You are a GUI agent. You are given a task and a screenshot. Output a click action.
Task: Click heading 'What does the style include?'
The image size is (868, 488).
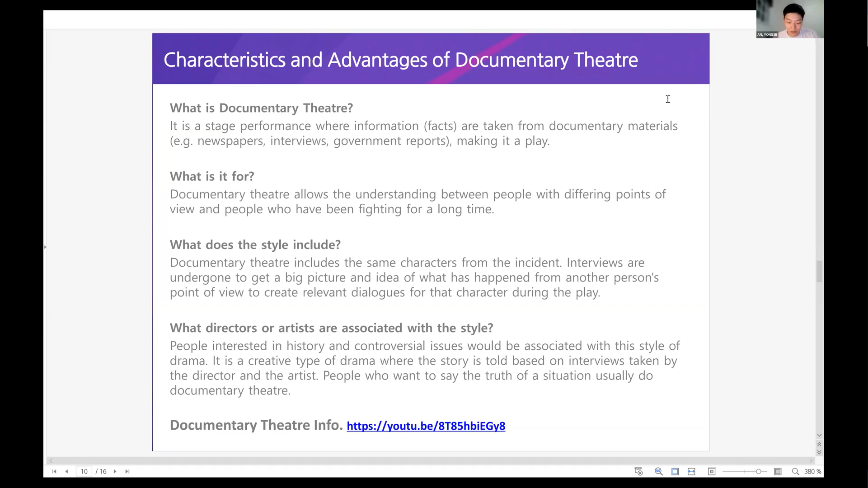255,245
